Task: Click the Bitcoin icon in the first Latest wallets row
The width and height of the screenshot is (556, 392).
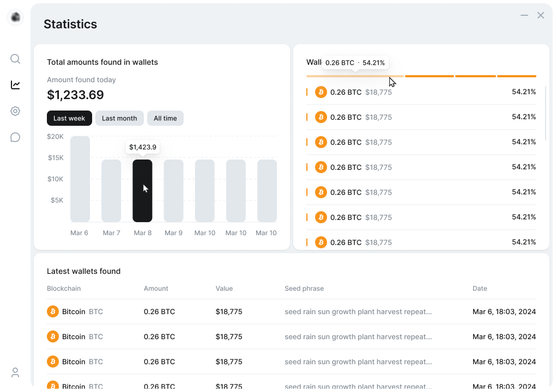Action: point(53,312)
